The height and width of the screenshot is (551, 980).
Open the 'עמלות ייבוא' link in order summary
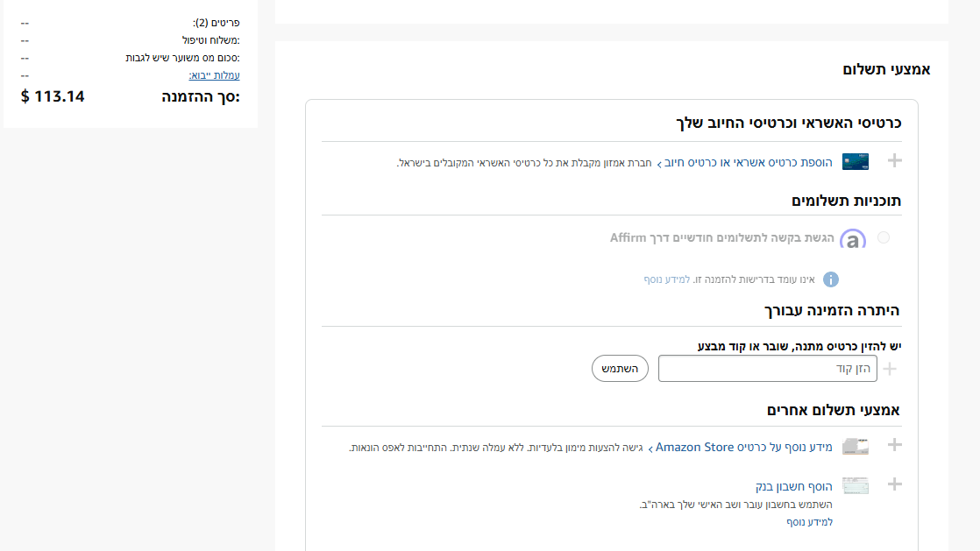(214, 75)
